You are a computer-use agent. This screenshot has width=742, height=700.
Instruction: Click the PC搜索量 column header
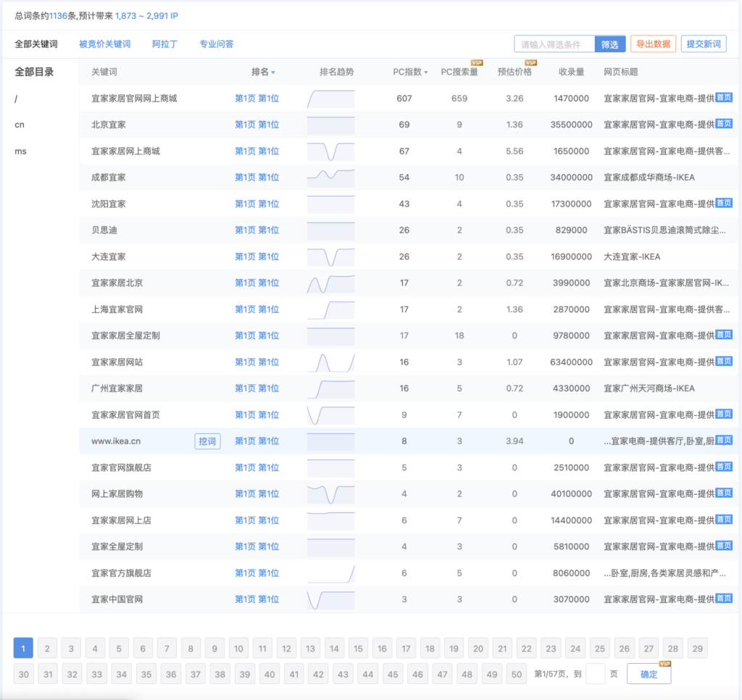(459, 72)
